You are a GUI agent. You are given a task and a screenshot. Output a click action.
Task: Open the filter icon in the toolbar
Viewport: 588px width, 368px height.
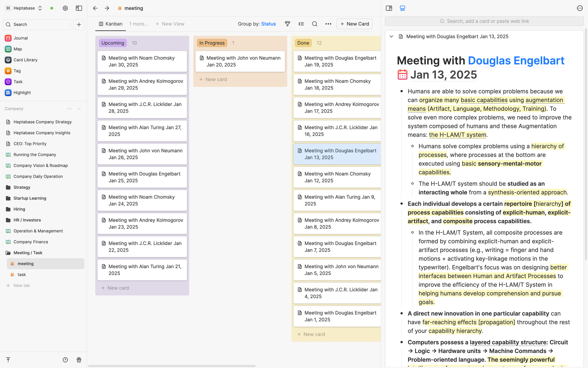tap(288, 24)
